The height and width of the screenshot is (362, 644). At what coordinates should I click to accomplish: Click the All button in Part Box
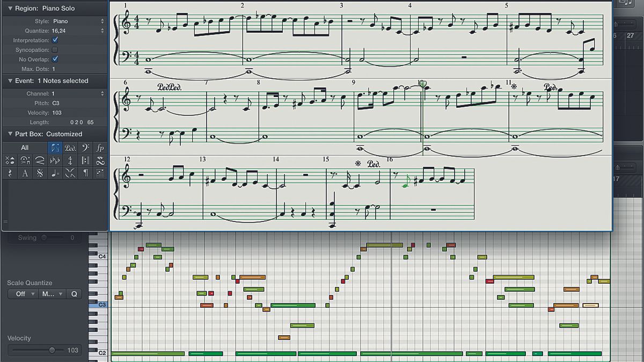pos(24,147)
